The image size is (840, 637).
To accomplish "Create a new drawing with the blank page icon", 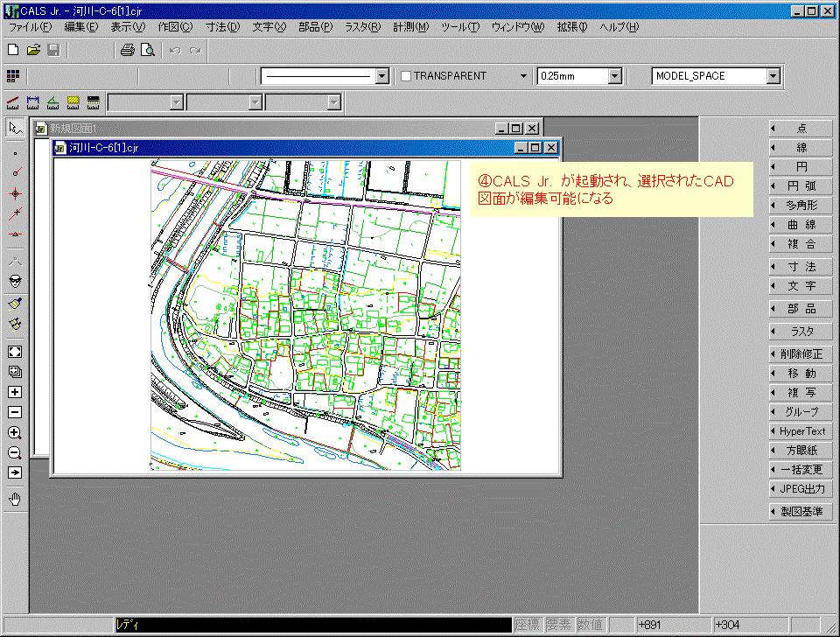I will pos(13,51).
